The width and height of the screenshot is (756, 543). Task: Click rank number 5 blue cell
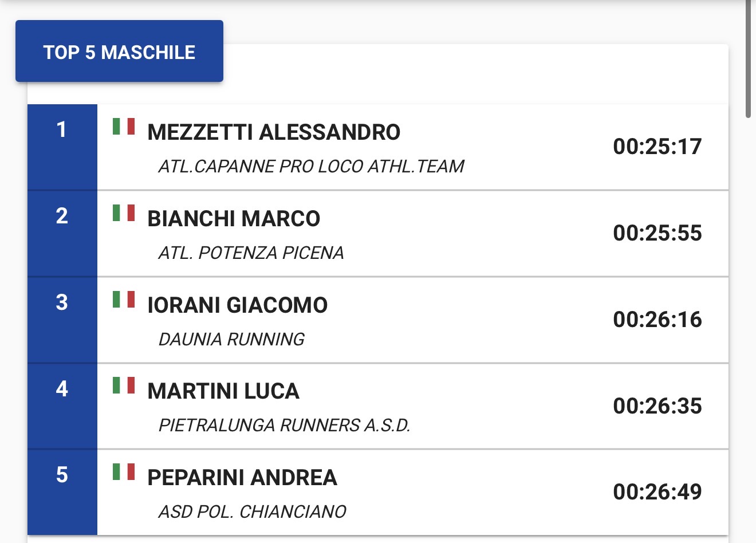point(62,493)
